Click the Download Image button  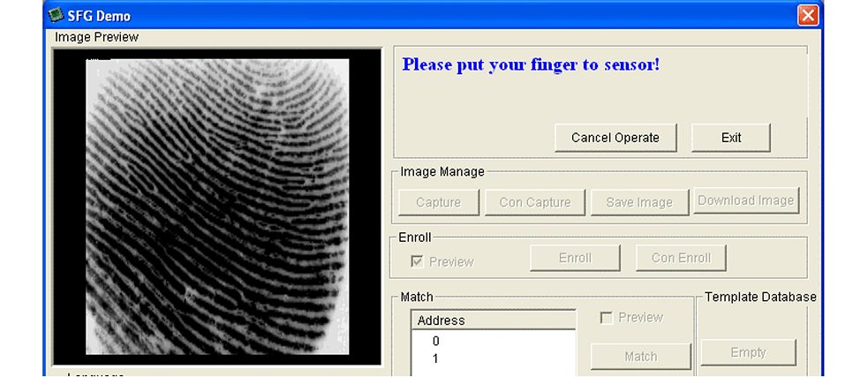point(746,201)
